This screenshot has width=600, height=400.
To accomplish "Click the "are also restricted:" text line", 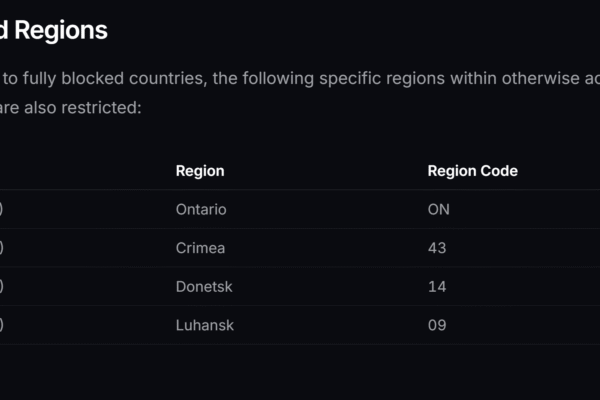I will (70, 106).
